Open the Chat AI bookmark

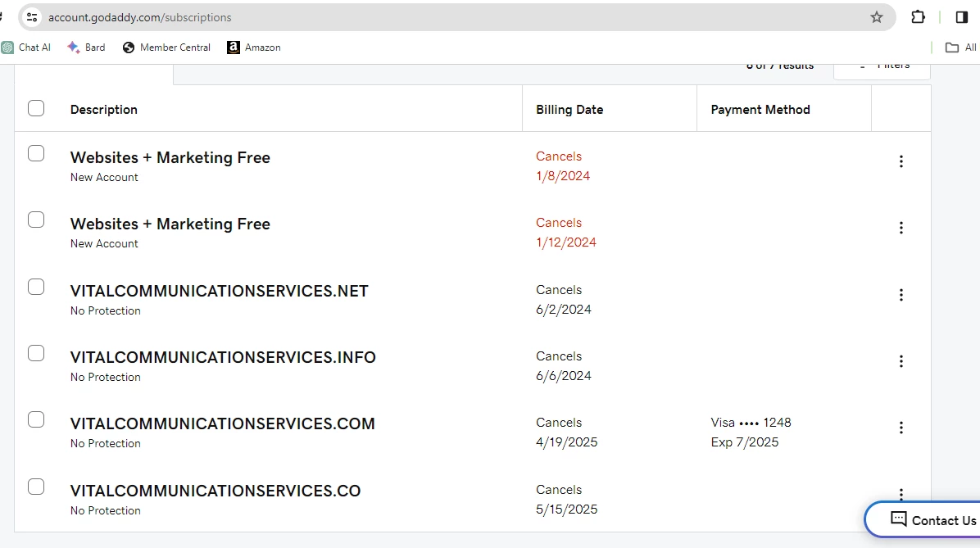coord(26,48)
